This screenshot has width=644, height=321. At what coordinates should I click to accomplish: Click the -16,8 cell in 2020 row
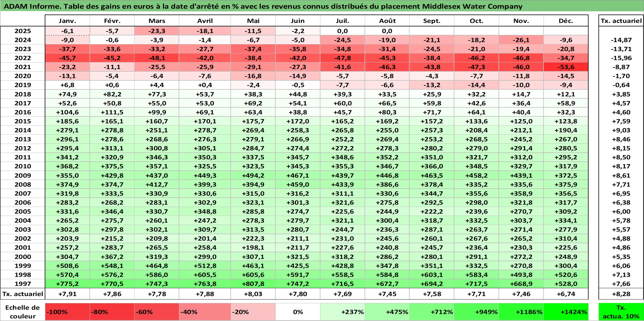pos(253,76)
